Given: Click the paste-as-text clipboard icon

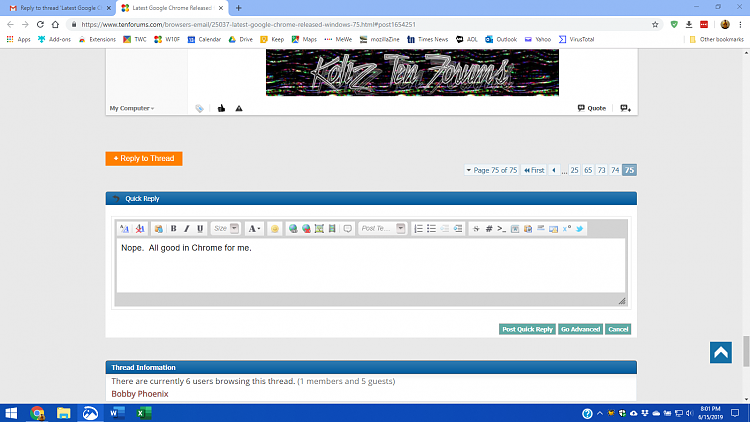Looking at the screenshot, I should click(158, 229).
